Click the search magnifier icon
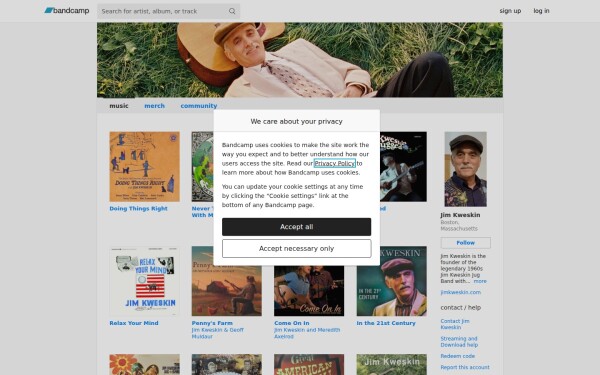This screenshot has height=375, width=600. pyautogui.click(x=232, y=11)
